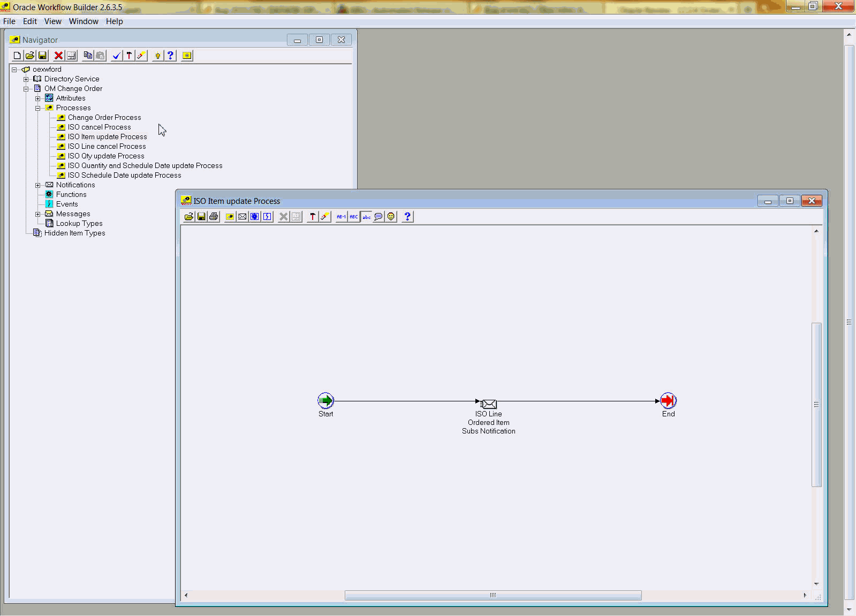The width and height of the screenshot is (856, 616).
Task: Click the flashlight Find icon in process window
Action: pos(325,217)
